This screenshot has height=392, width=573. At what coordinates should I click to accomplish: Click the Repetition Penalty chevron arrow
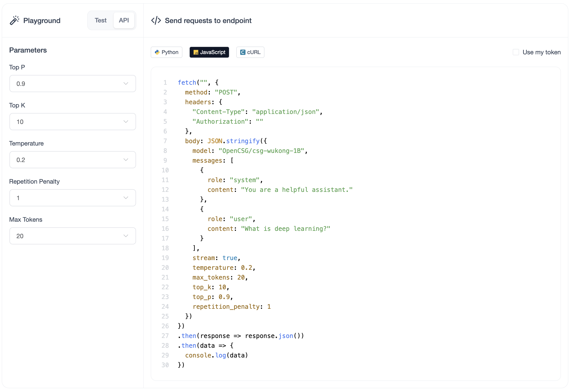(126, 198)
